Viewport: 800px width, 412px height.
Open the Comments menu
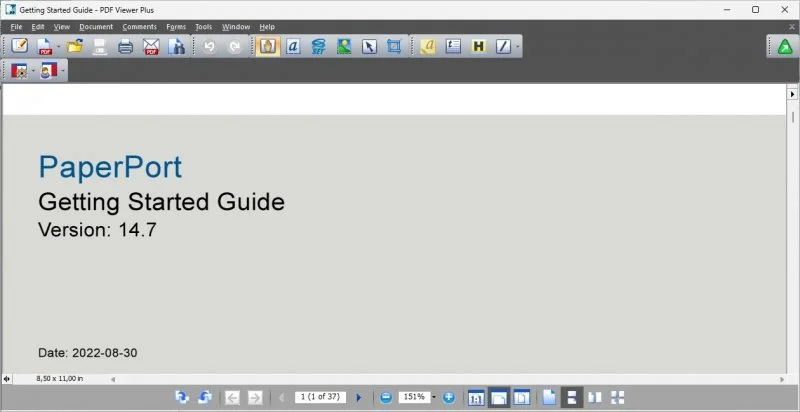[x=139, y=27]
